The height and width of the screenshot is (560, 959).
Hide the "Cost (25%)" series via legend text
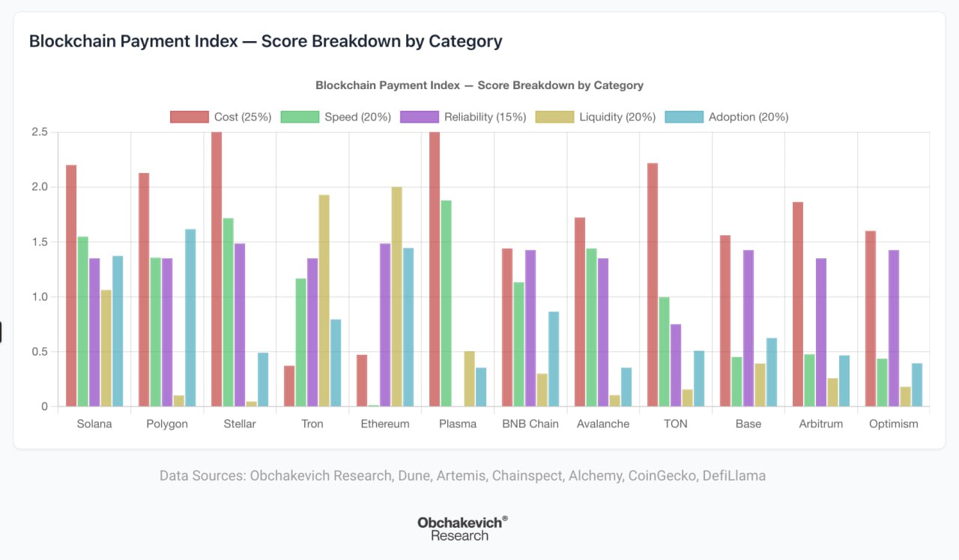243,117
